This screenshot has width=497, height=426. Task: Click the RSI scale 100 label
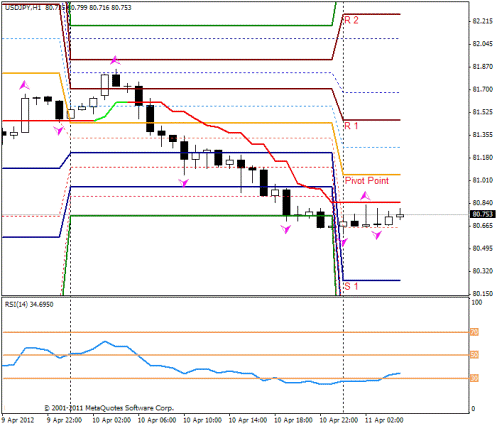pos(477,302)
